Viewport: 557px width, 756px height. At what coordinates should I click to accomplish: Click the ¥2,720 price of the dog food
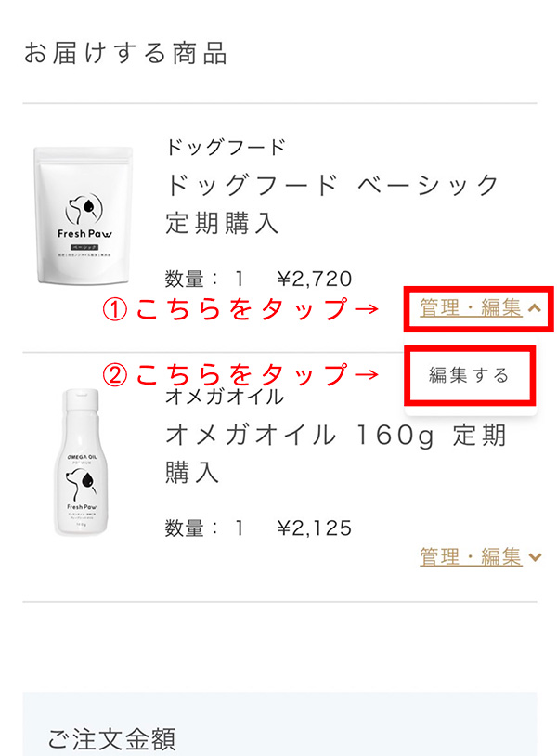[315, 279]
